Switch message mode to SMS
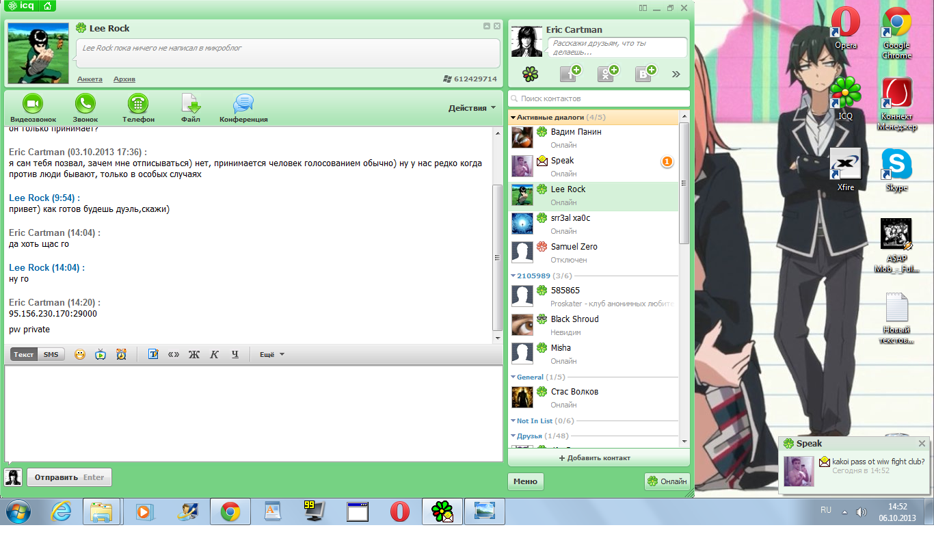 pyautogui.click(x=51, y=354)
